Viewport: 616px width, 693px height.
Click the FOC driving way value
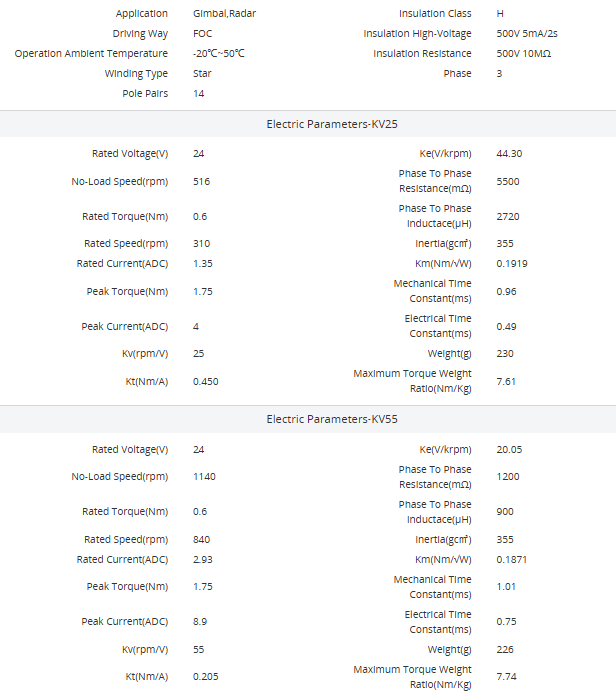pyautogui.click(x=202, y=34)
